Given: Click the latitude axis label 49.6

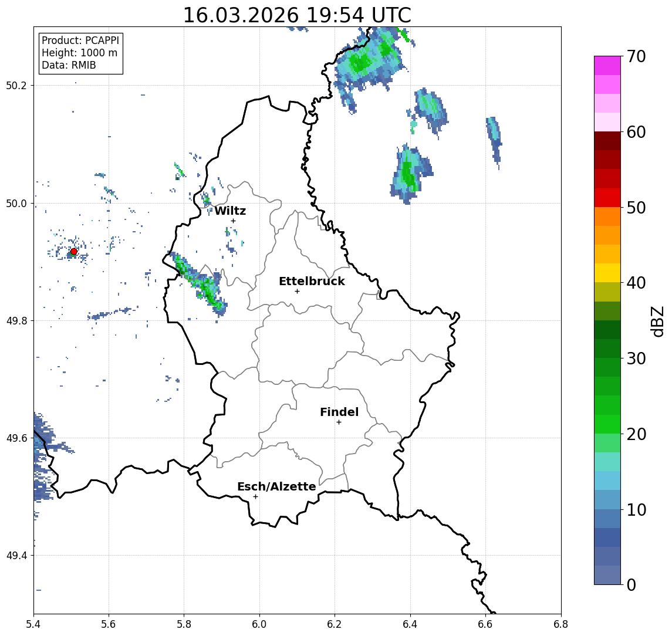Looking at the screenshot, I should click(x=16, y=438).
